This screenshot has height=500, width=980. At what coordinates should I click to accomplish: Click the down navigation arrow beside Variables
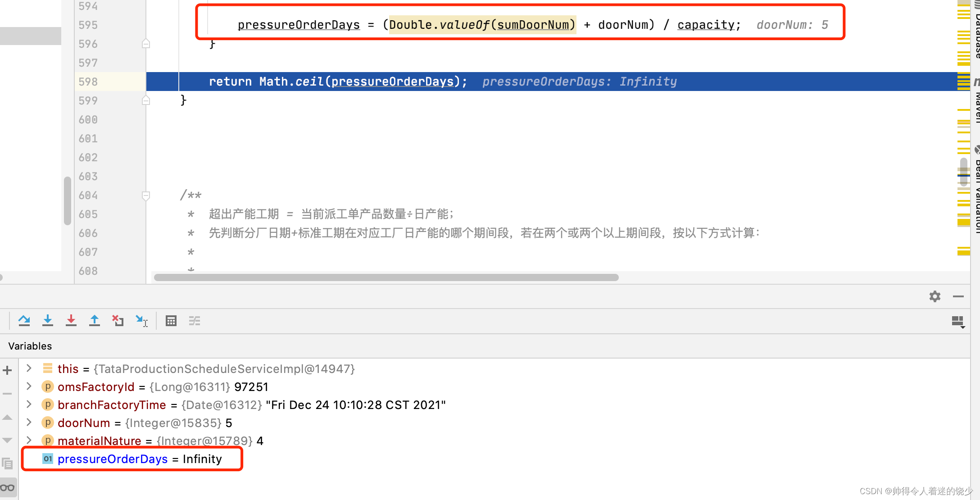click(x=7, y=440)
